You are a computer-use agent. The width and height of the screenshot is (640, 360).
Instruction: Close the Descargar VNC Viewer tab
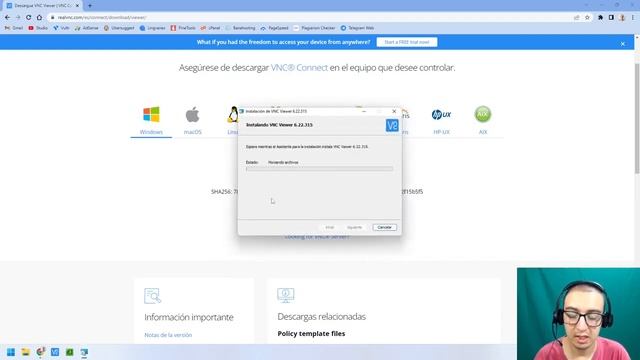pos(77,6)
